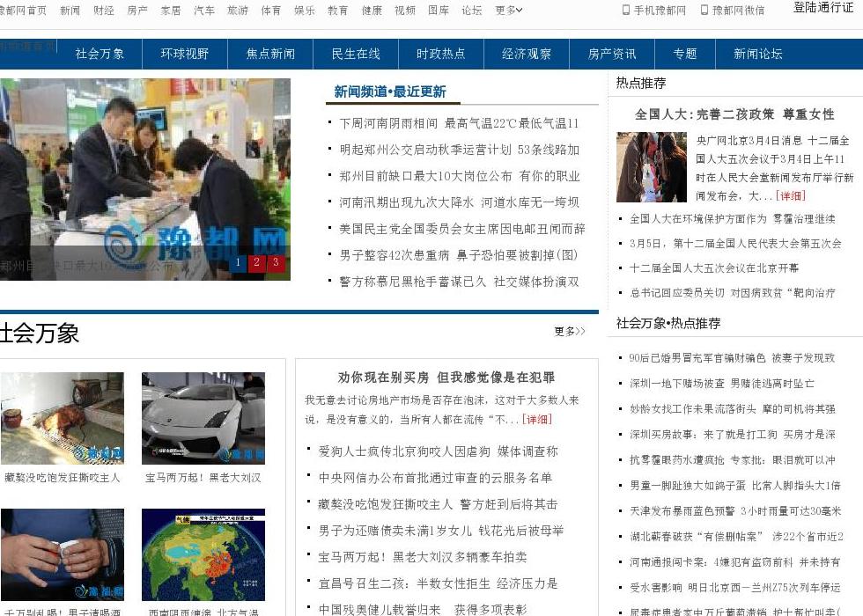
Task: Select slide 1 in the image carousel
Action: (238, 262)
